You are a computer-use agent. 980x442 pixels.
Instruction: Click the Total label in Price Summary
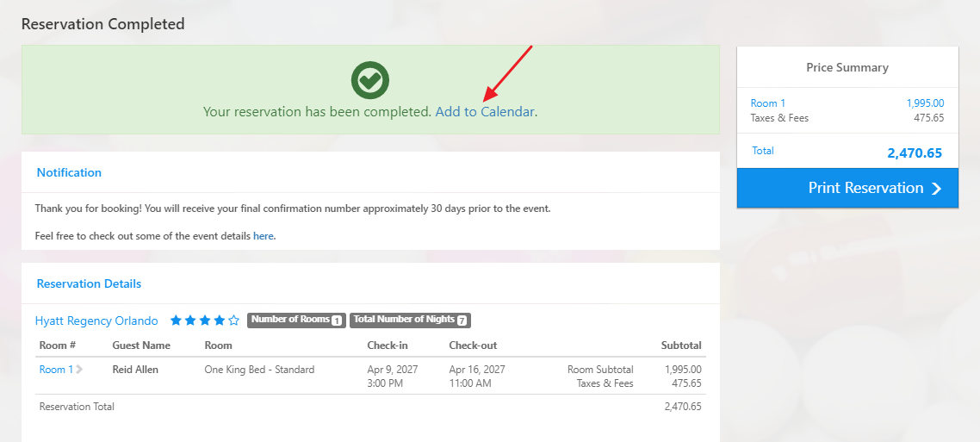tap(762, 151)
